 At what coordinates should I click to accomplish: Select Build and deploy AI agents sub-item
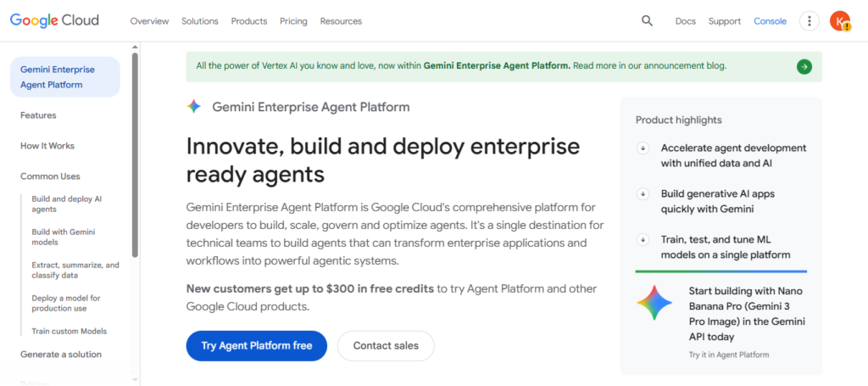67,204
